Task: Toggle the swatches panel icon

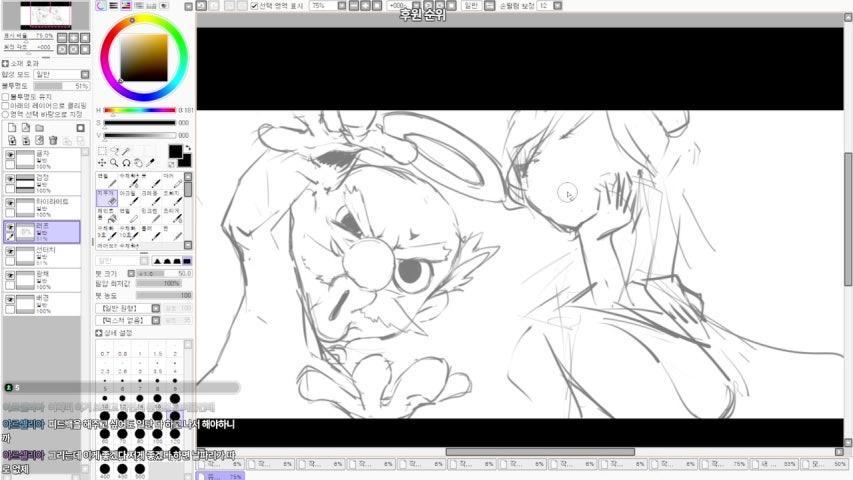Action: pos(151,5)
